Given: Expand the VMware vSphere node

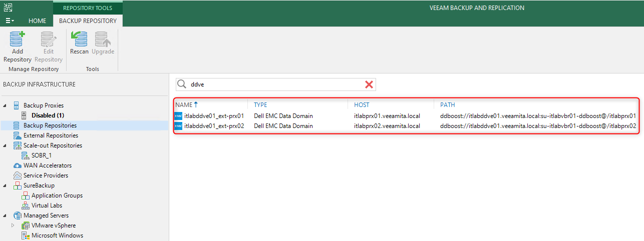Looking at the screenshot, I should point(13,225).
